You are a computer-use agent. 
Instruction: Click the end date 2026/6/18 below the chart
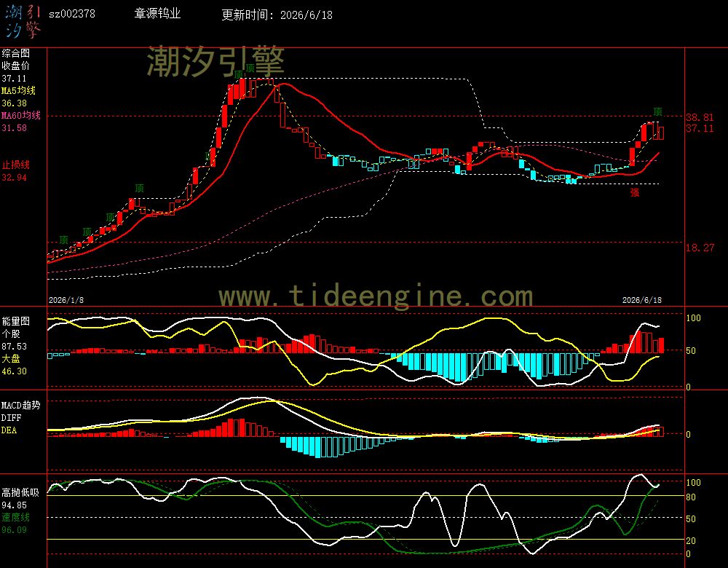pos(642,300)
